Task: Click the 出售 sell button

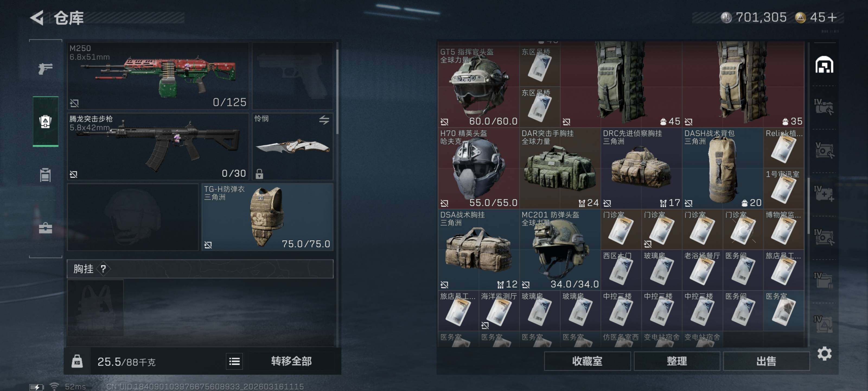Action: click(766, 361)
